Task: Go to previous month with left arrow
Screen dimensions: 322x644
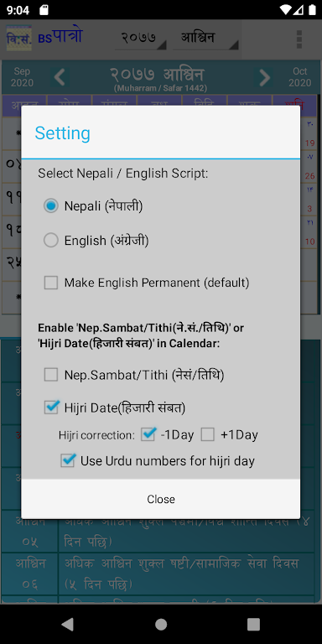Action: [x=60, y=77]
